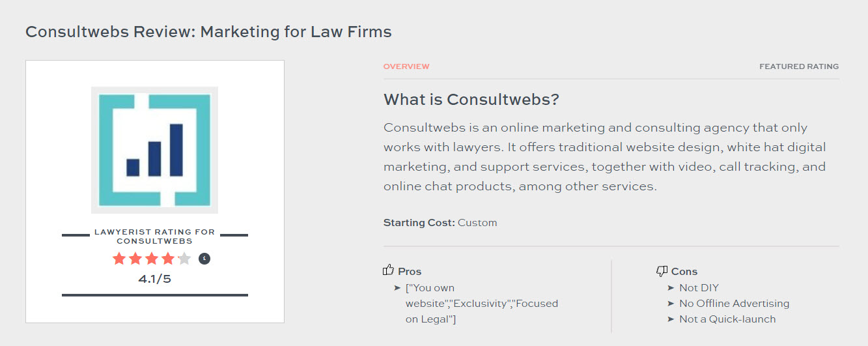Click the gray fifth rating star
This screenshot has width=868, height=346.
(x=184, y=259)
